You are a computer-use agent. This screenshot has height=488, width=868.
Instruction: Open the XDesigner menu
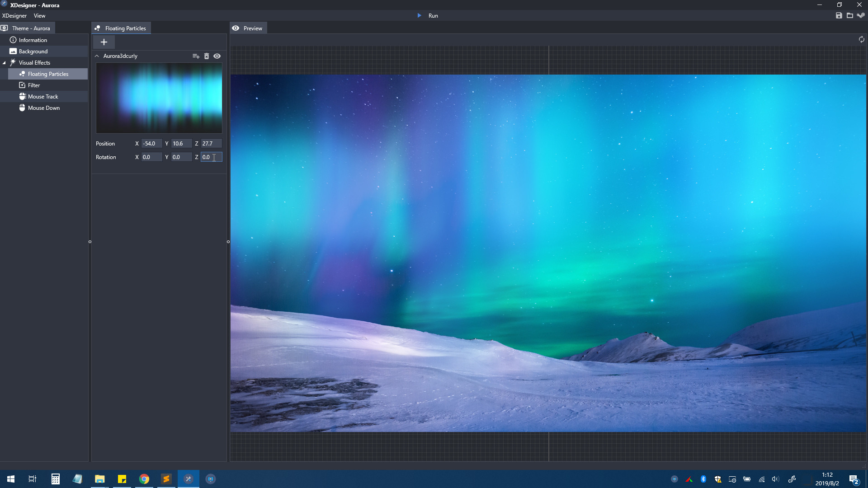tap(14, 15)
